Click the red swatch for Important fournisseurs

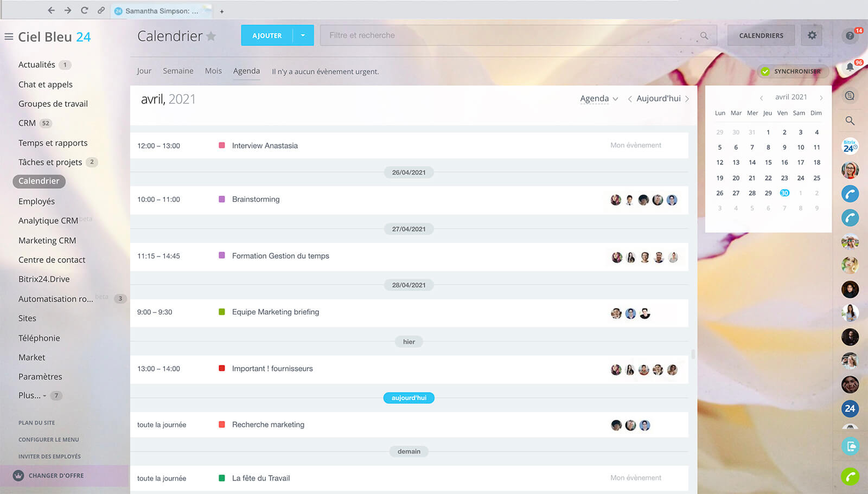coord(222,368)
